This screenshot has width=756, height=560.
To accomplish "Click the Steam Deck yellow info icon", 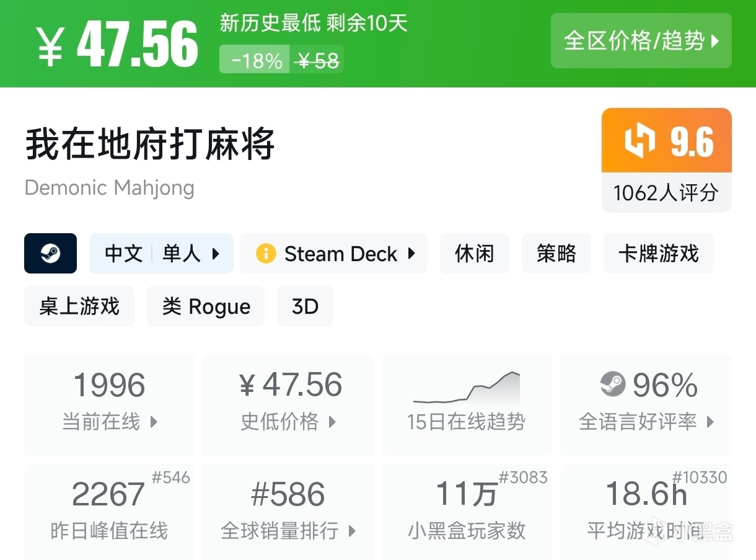I will click(266, 254).
